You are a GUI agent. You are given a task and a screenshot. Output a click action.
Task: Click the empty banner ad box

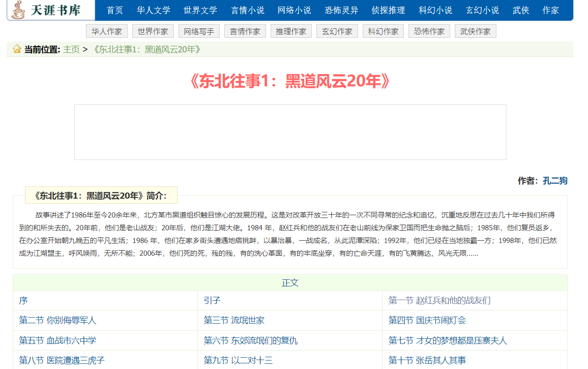tap(290, 132)
